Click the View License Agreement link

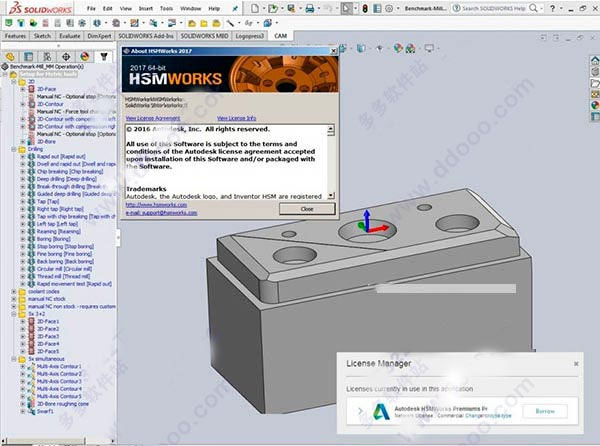153,119
